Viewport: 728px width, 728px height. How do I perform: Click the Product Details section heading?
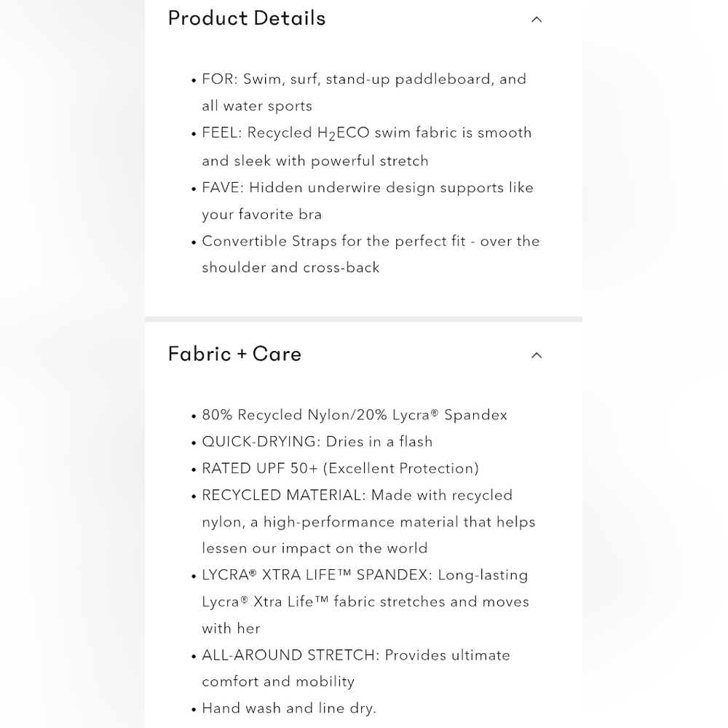247,19
